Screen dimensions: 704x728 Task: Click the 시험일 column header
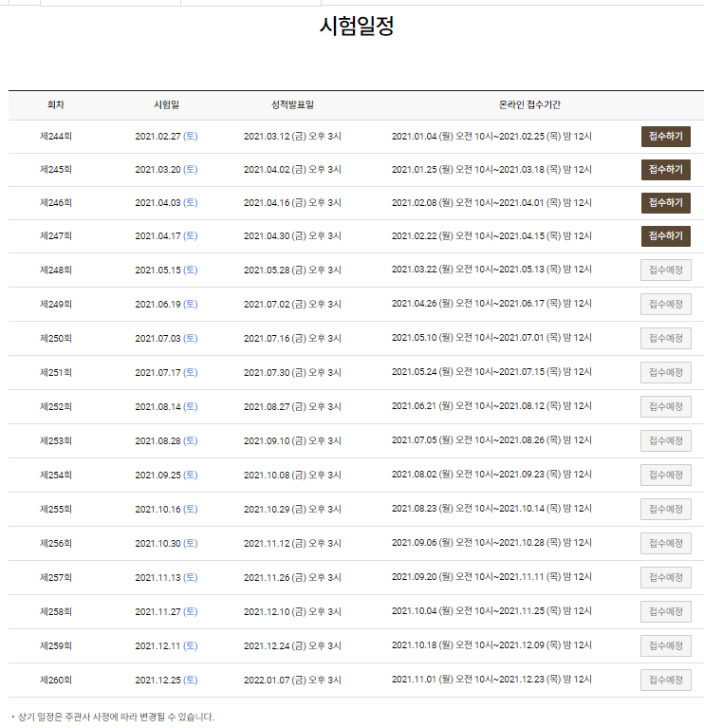click(166, 105)
